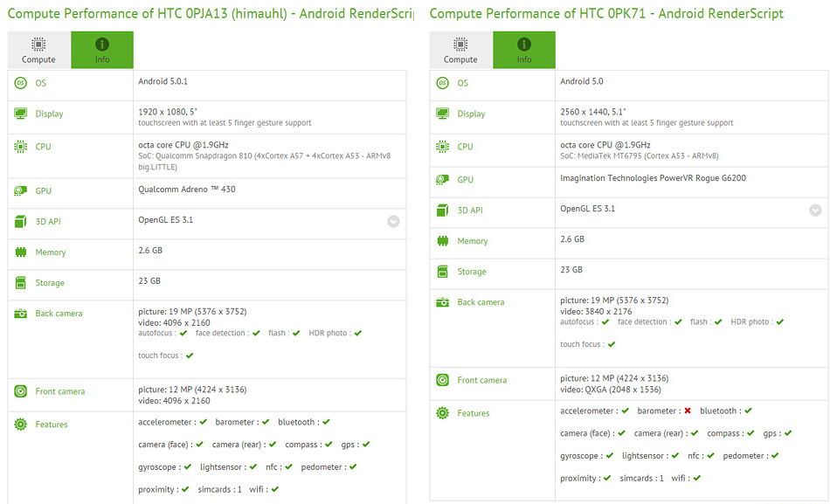Click the Display icon in the 0PK71 panel
Image resolution: width=830 pixels, height=504 pixels.
tap(443, 114)
